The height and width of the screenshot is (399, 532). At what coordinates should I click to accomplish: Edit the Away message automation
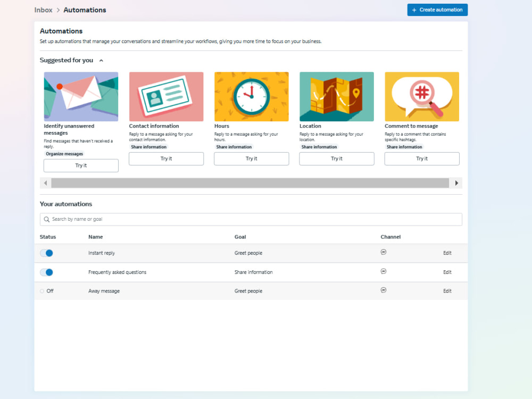pyautogui.click(x=447, y=291)
